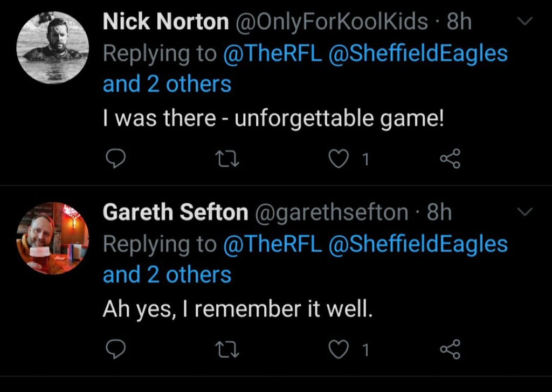The height and width of the screenshot is (392, 552).
Task: Open Gareth Sefton's profile picture
Action: (x=53, y=238)
